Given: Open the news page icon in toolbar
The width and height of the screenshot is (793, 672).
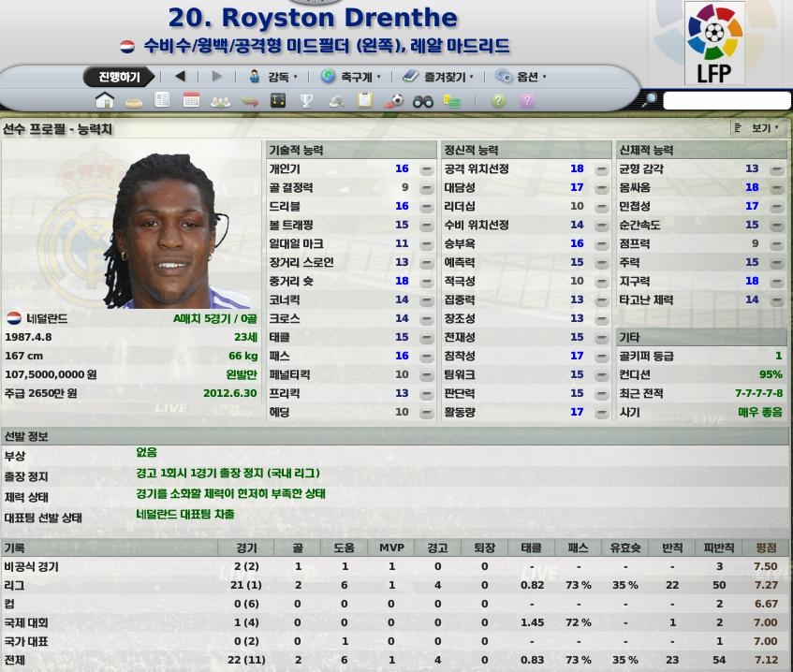Looking at the screenshot, I should 162,100.
